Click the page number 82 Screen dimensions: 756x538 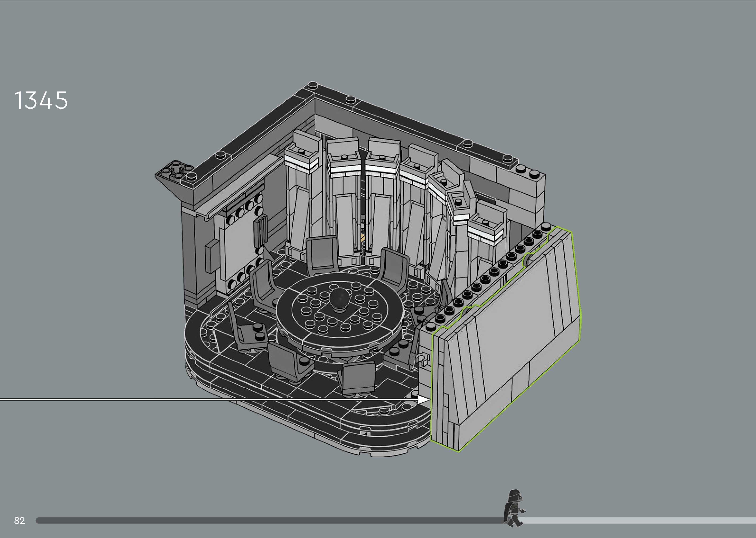pyautogui.click(x=19, y=520)
